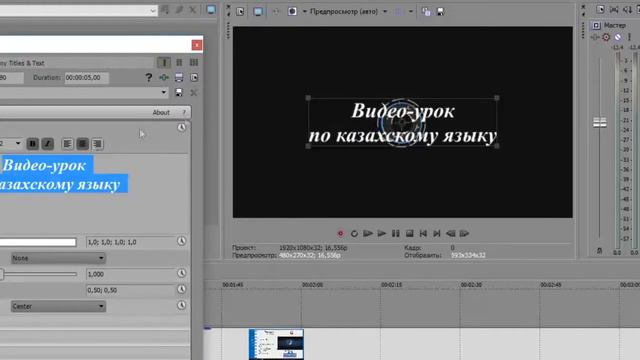Click the small ? button next to About
Viewport: 640px width, 360px height.
(184, 112)
